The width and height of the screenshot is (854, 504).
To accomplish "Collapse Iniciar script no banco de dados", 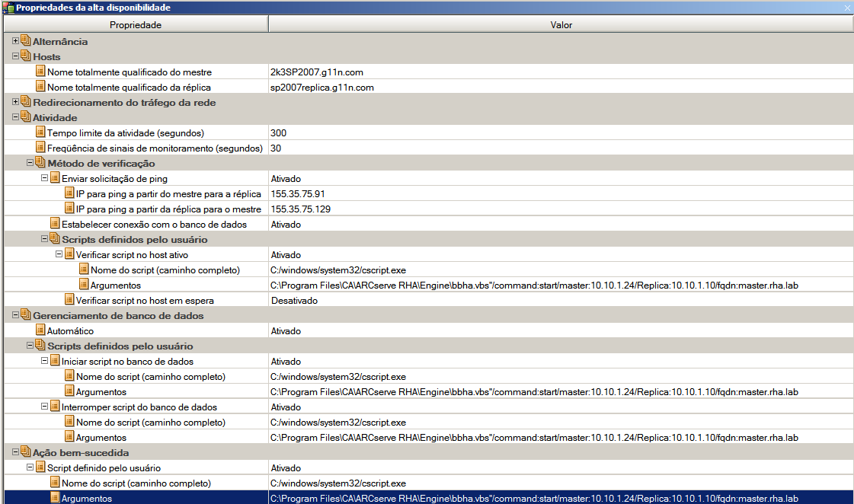I will (x=45, y=361).
